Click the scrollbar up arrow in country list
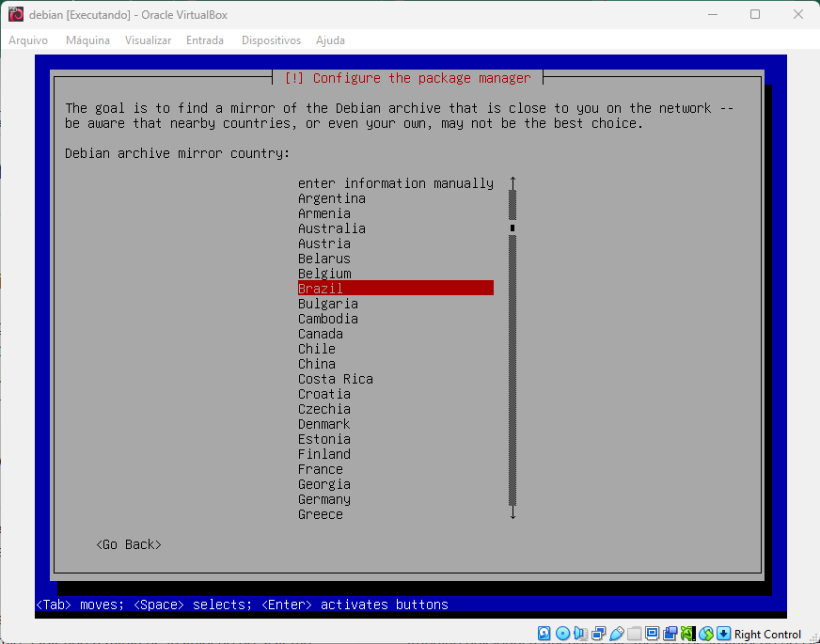The width and height of the screenshot is (820, 644). click(x=512, y=183)
